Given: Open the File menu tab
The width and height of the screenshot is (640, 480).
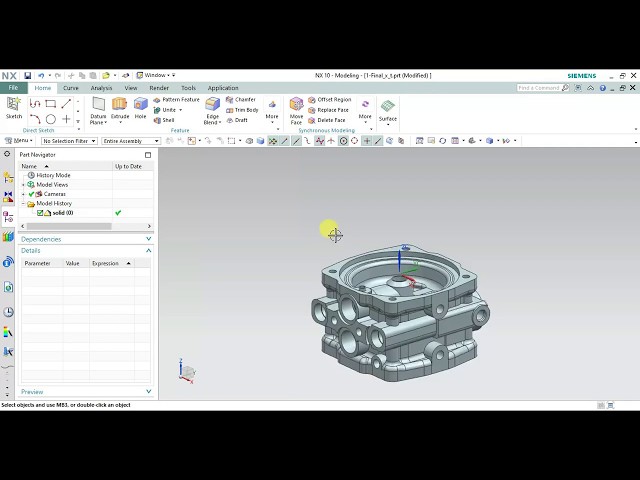Looking at the screenshot, I should [x=13, y=88].
